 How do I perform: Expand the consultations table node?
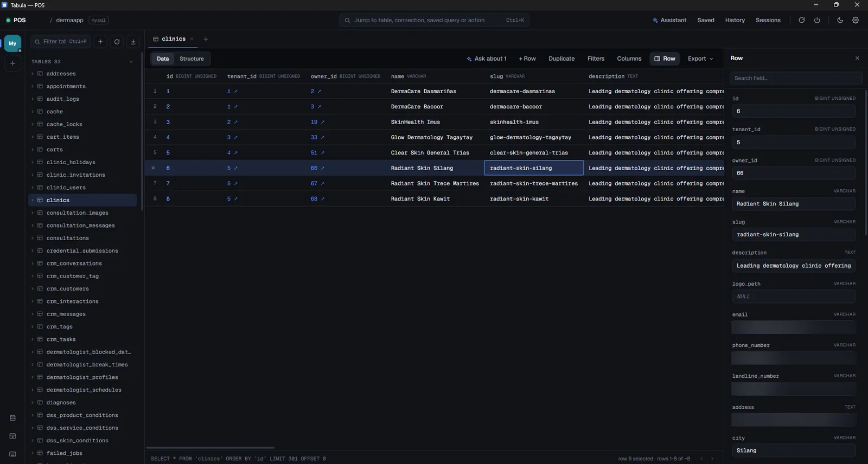click(33, 238)
